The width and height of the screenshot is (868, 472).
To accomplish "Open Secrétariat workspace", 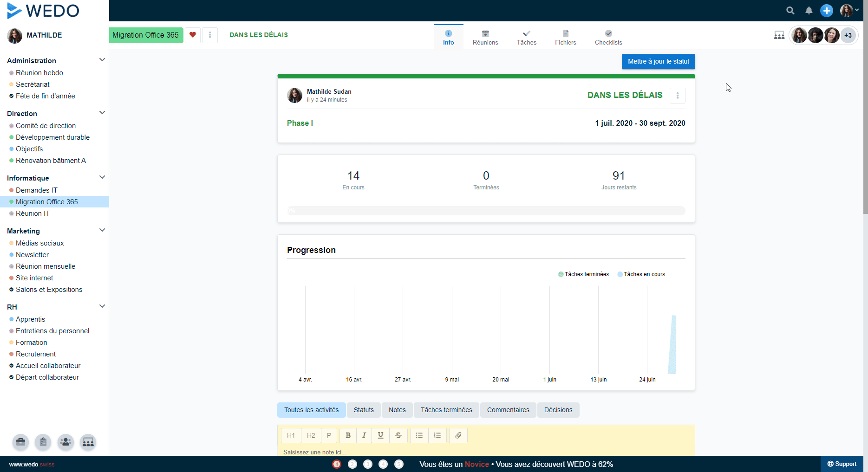I will (x=33, y=84).
